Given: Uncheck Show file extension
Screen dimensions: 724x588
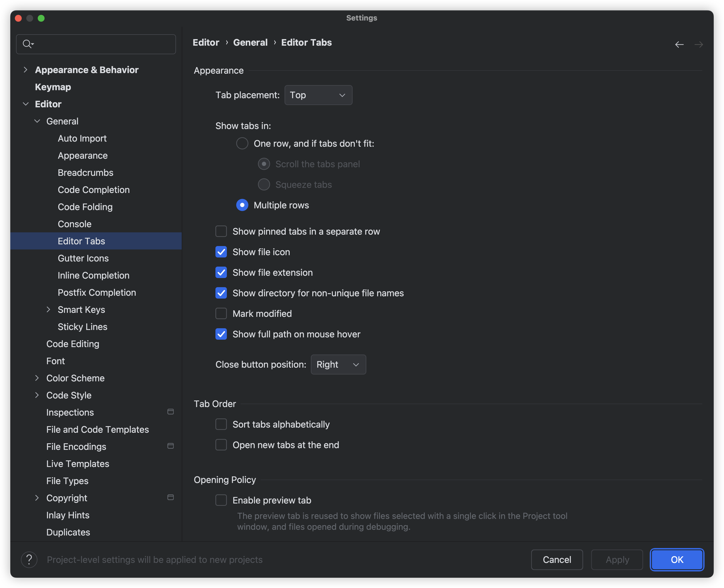Looking at the screenshot, I should click(221, 273).
